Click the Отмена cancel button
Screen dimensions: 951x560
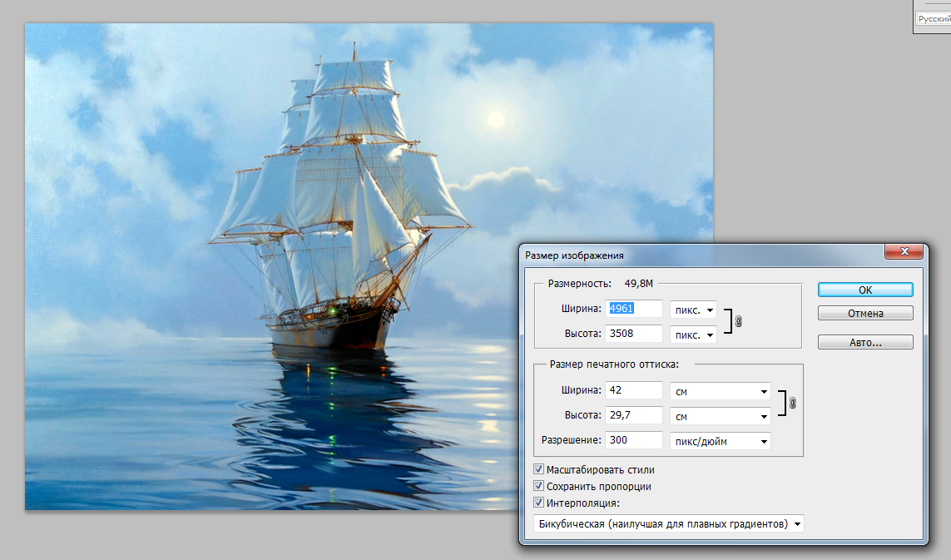[864, 313]
